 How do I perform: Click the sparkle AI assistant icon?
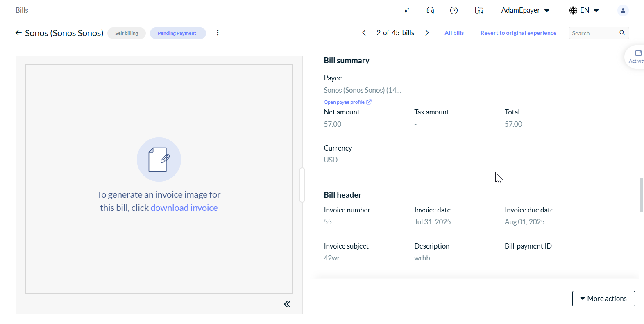coord(406,11)
